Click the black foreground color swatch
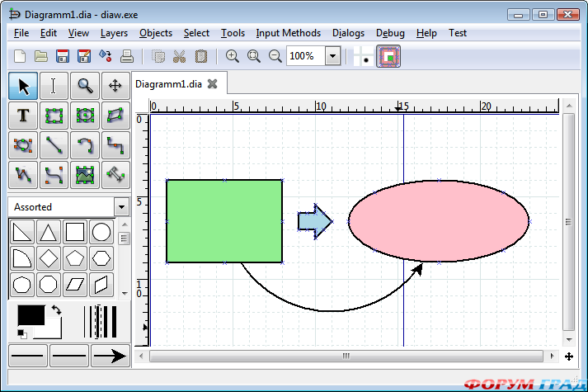 tap(31, 315)
